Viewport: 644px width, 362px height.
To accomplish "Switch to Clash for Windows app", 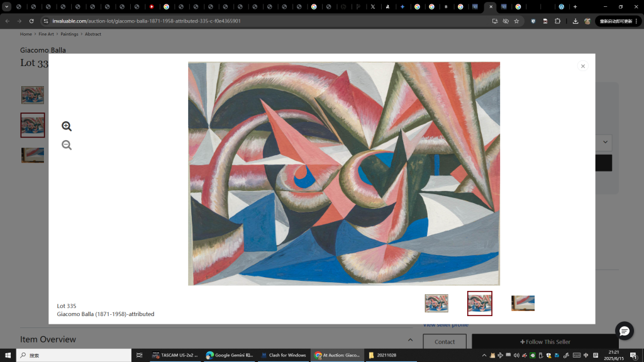I will (x=284, y=355).
